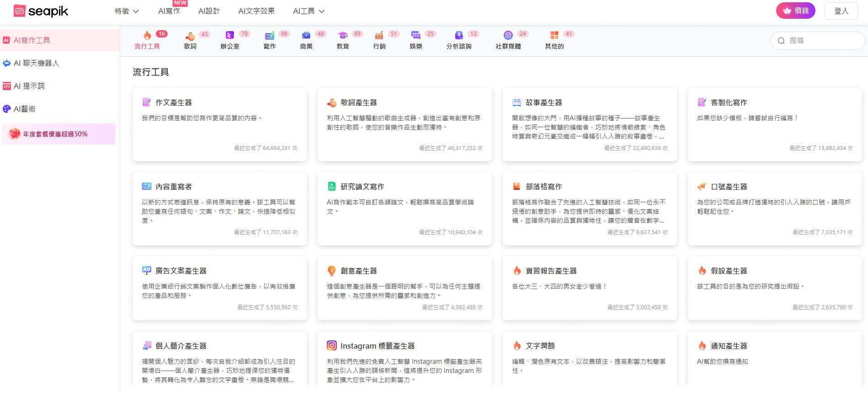The image size is (868, 393).
Task: Click the AI 提示詞 sidebar icon
Action: (x=6, y=86)
